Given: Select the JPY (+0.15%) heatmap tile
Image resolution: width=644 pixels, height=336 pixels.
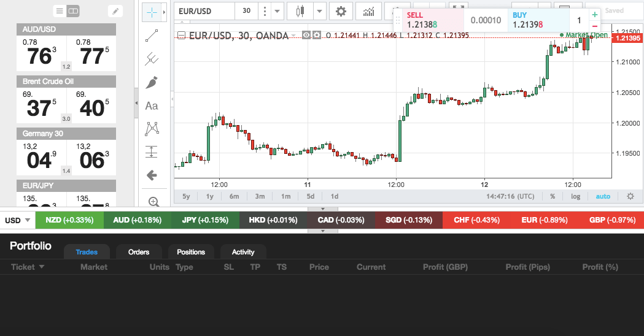Looking at the screenshot, I should click(x=205, y=220).
